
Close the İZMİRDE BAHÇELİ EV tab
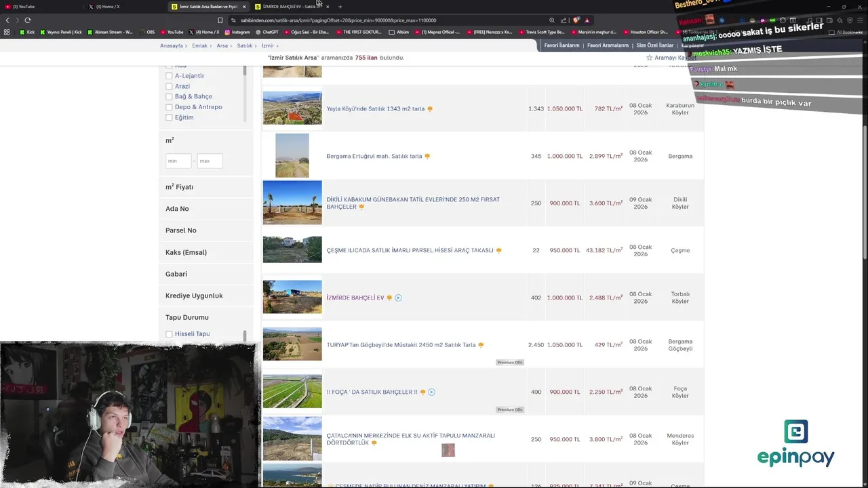coord(328,7)
